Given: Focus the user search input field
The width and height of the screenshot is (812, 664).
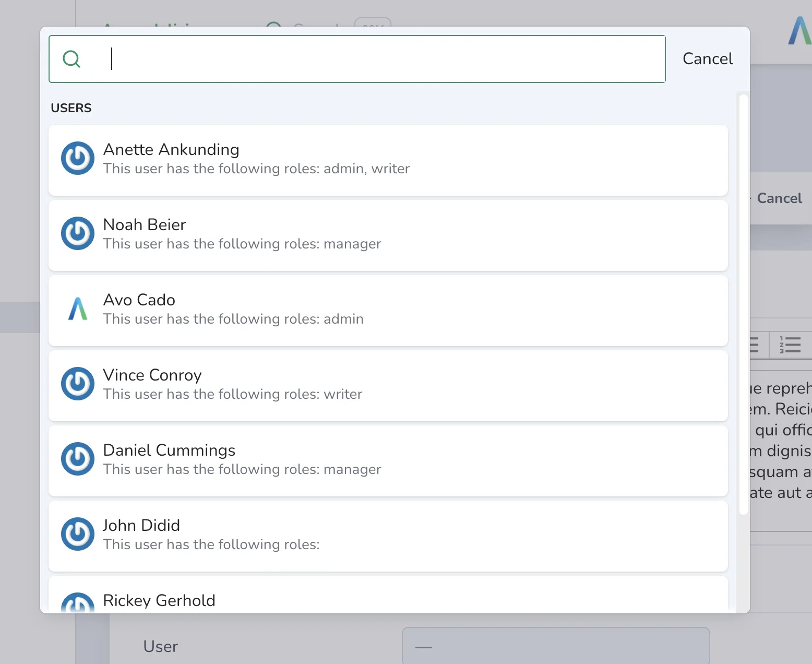Looking at the screenshot, I should pos(357,59).
